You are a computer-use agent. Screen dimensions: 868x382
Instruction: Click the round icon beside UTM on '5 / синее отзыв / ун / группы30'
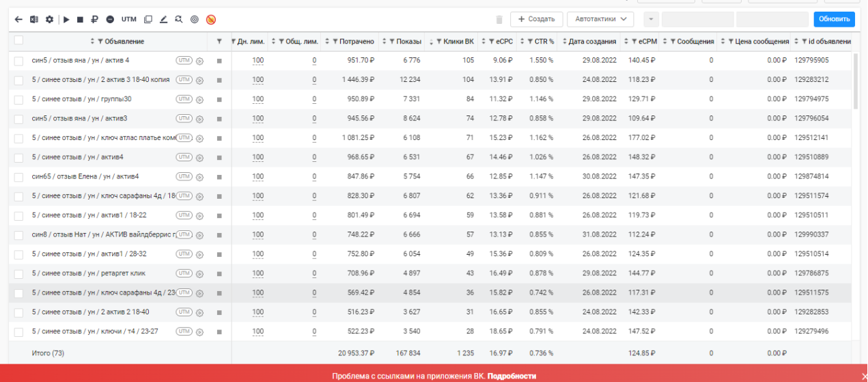pos(200,99)
